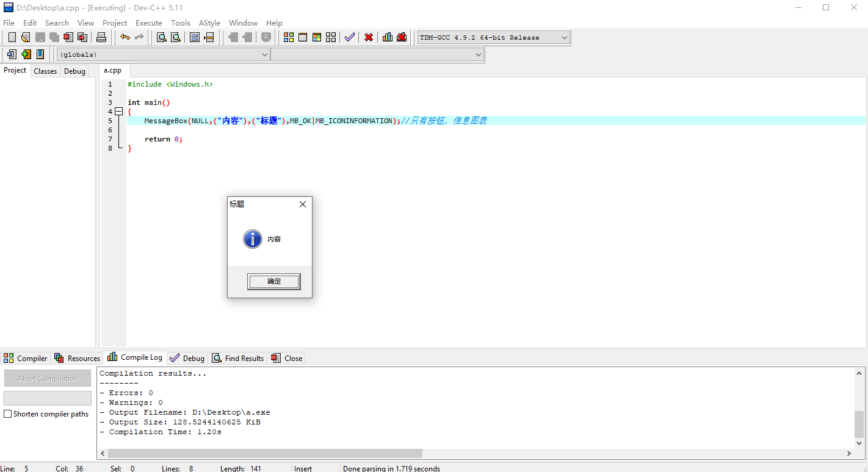Click the compile log scroll-right arrow
Viewport: 868px width, 472px height.
click(849, 453)
